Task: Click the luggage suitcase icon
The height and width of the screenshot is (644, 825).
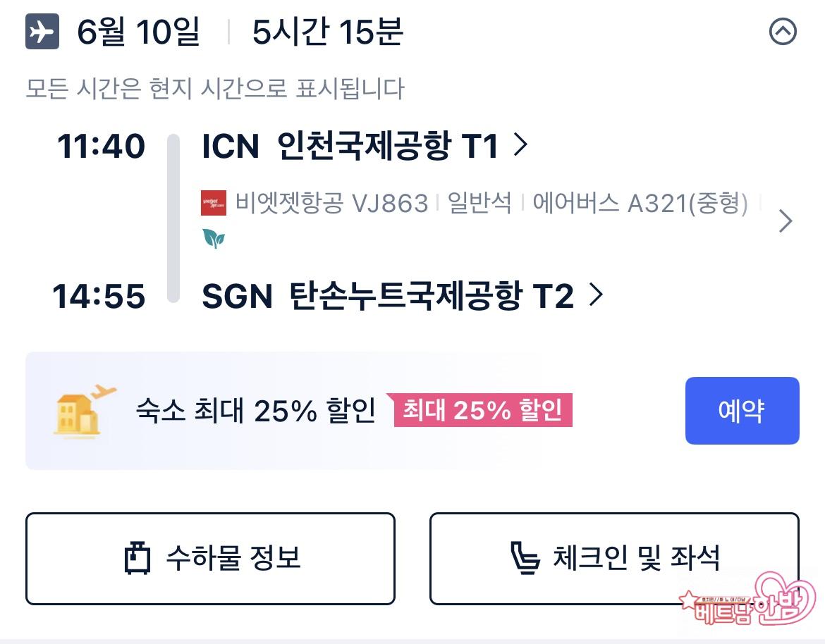Action: pyautogui.click(x=137, y=559)
